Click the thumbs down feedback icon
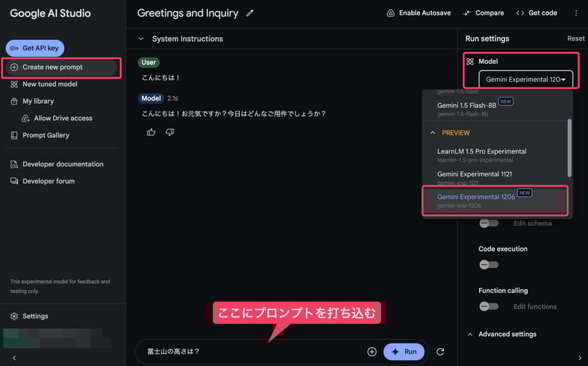This screenshot has height=366, width=588. pyautogui.click(x=170, y=132)
